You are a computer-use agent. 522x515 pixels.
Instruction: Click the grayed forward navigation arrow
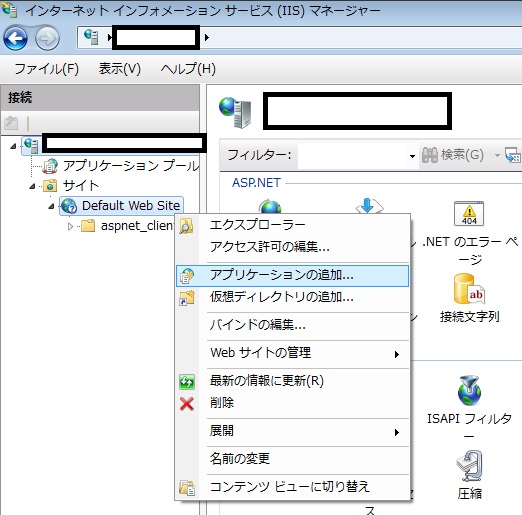(x=47, y=39)
